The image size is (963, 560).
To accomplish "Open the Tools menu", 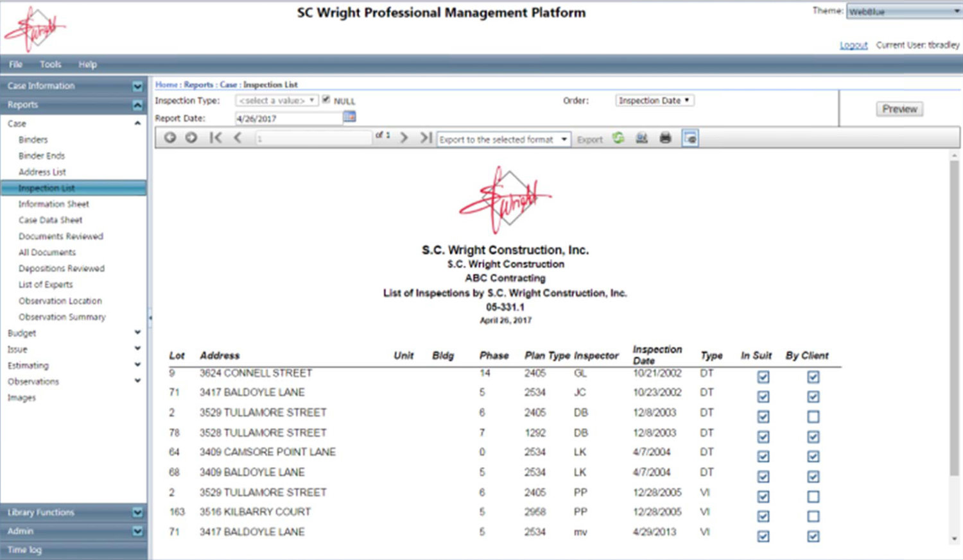I will tap(50, 64).
